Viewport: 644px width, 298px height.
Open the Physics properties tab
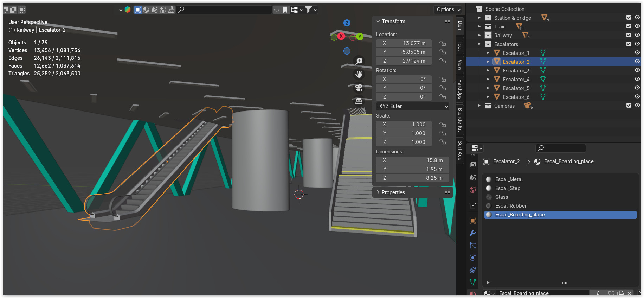472,258
